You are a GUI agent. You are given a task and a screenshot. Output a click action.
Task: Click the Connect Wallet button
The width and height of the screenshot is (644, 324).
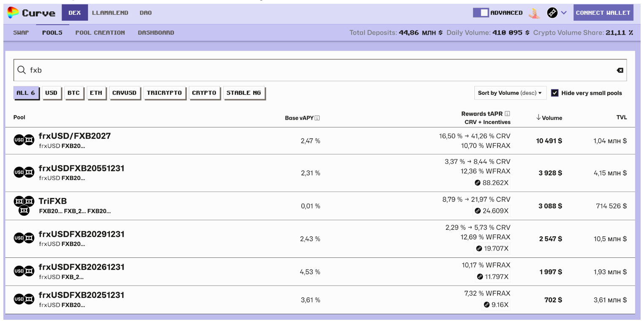603,13
